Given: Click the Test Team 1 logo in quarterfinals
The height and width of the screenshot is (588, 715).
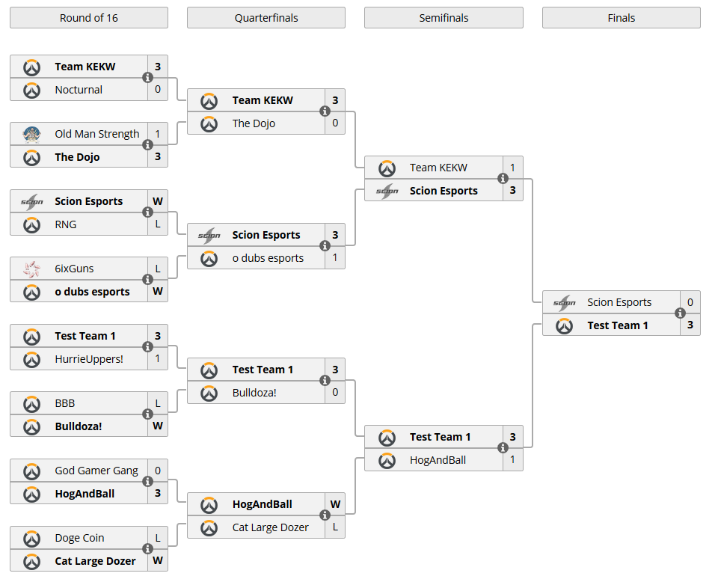Looking at the screenshot, I should pyautogui.click(x=207, y=370).
